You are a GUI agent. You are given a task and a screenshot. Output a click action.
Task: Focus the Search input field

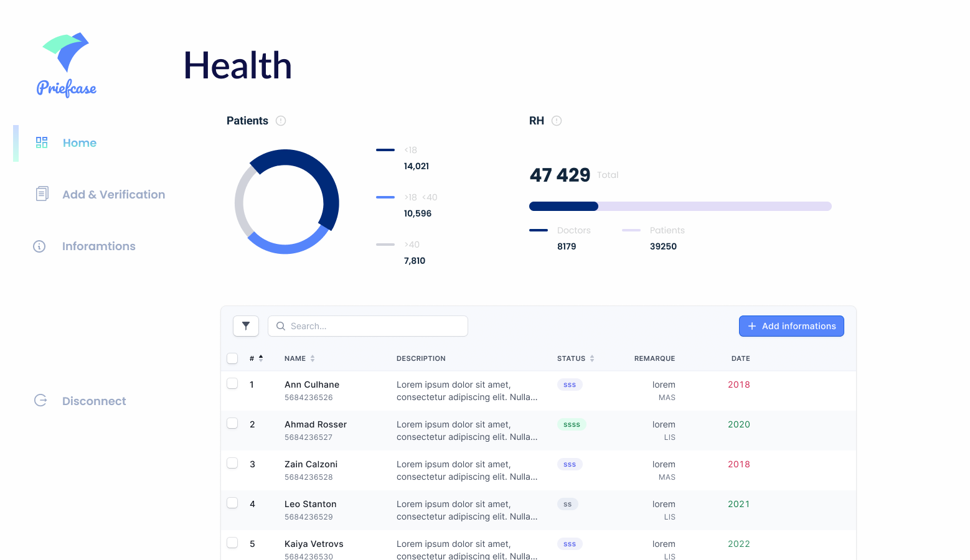(x=368, y=326)
